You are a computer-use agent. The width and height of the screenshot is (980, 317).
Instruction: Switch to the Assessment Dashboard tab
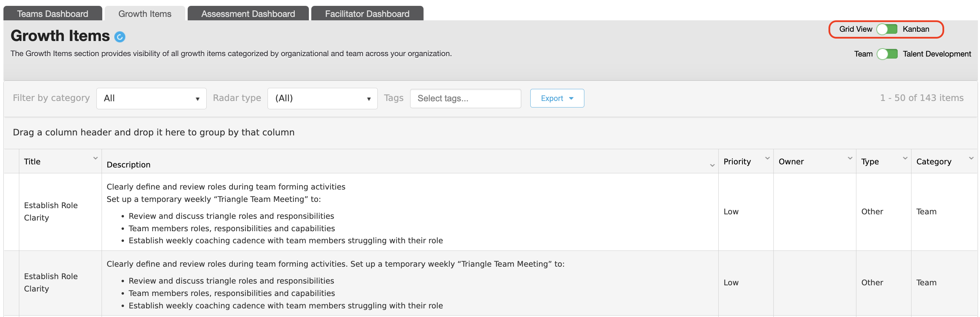[x=248, y=14]
